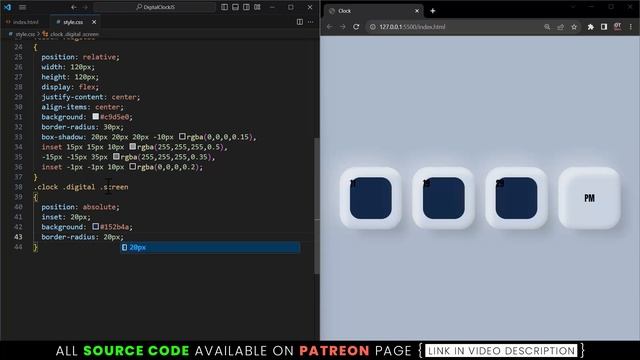Image resolution: width=640 pixels, height=360 pixels.
Task: Click 'justify-content: center;' on line 29
Action: [x=91, y=97]
